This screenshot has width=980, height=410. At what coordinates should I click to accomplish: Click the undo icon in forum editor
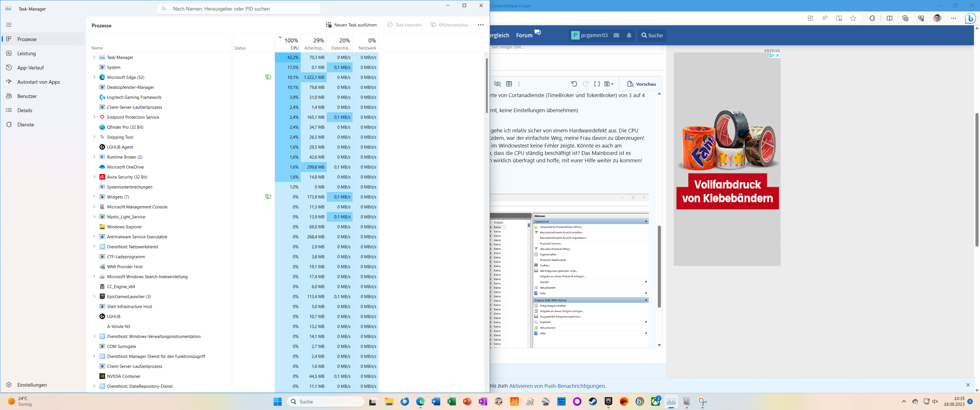tap(574, 84)
